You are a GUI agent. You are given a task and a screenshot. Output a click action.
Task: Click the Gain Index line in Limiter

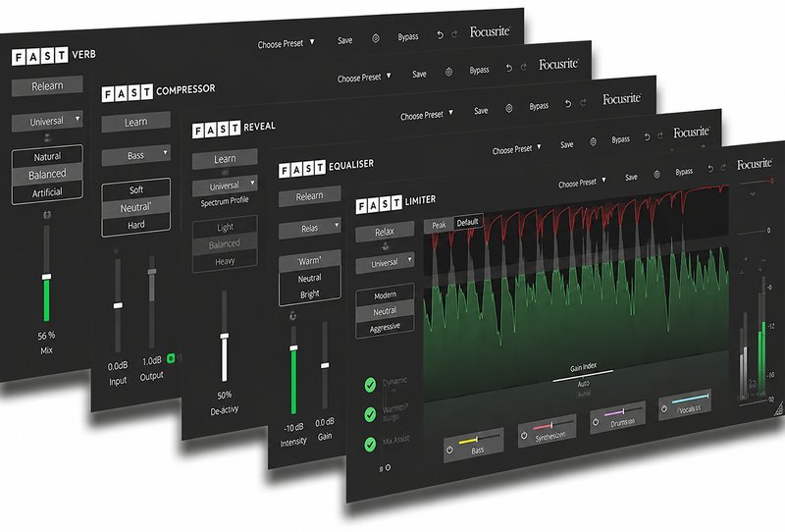583,376
